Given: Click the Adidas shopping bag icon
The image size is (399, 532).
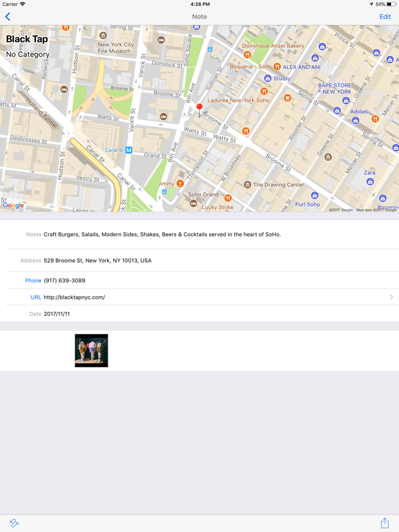Looking at the screenshot, I should tap(355, 120).
